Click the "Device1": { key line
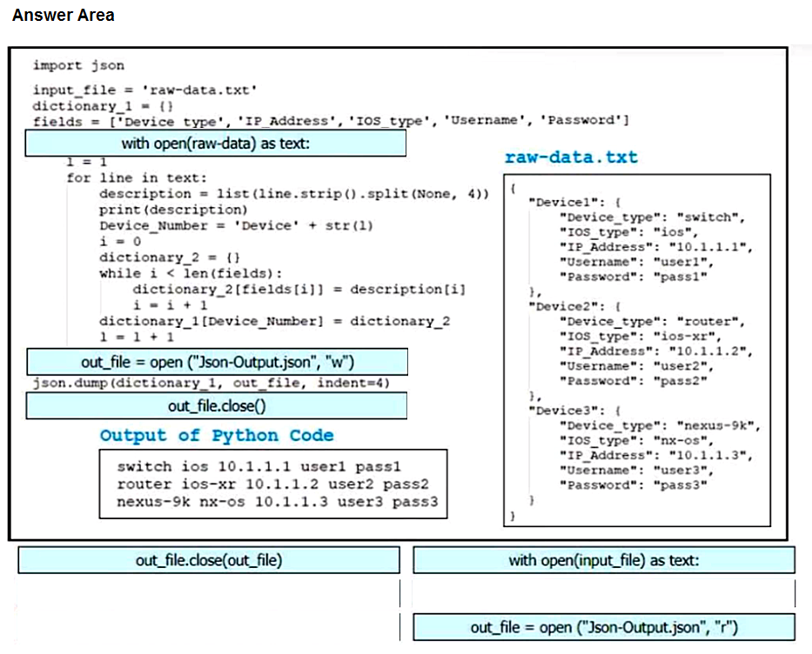 (x=574, y=203)
